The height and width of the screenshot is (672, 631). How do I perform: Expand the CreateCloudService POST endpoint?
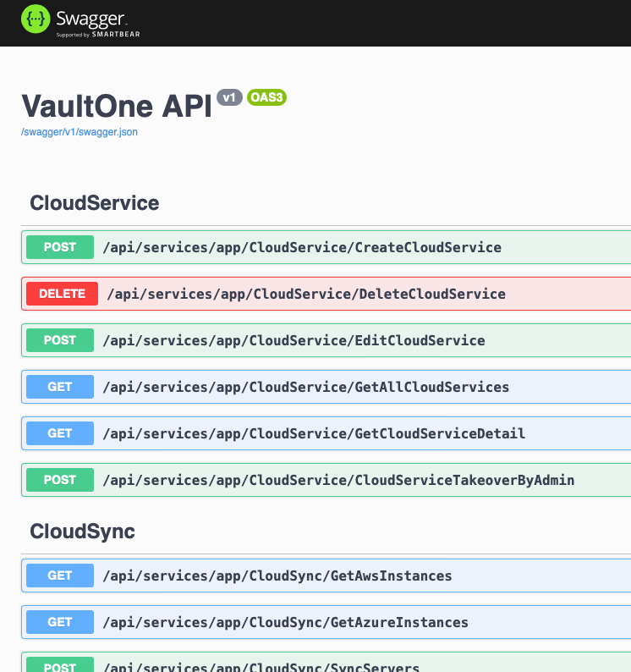pyautogui.click(x=301, y=247)
